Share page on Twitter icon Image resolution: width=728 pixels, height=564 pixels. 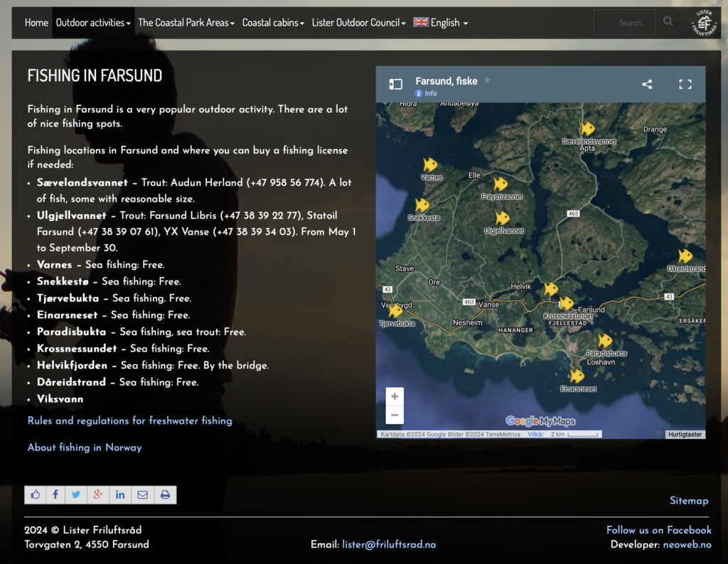(x=76, y=495)
